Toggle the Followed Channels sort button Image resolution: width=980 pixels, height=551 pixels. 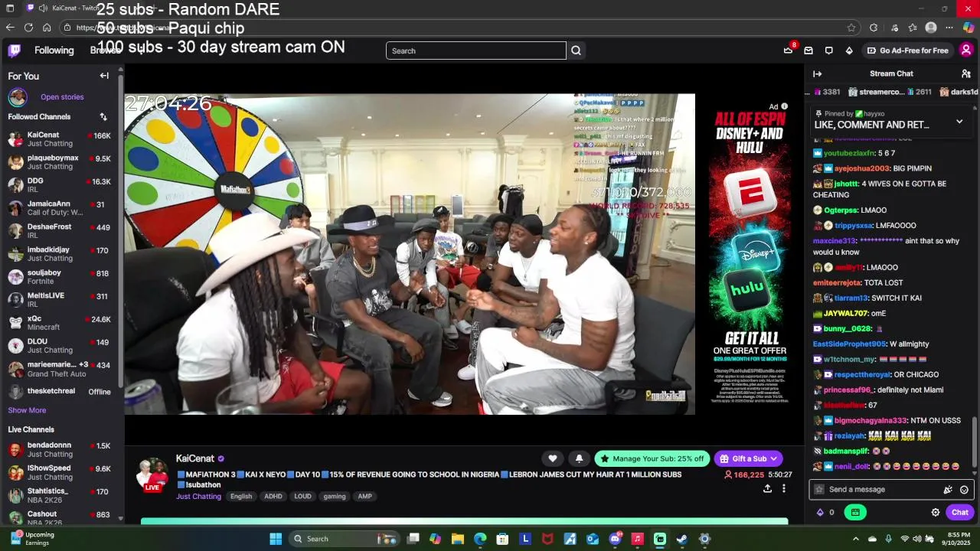[x=103, y=117]
